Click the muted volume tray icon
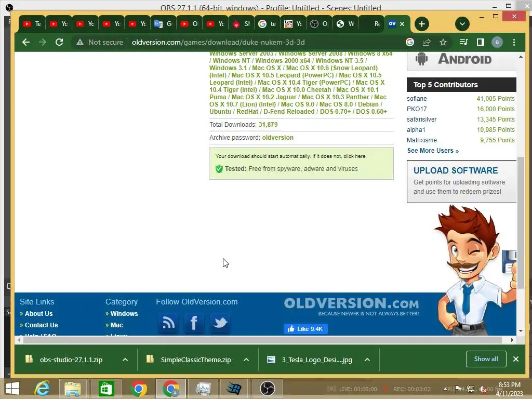 [482, 389]
